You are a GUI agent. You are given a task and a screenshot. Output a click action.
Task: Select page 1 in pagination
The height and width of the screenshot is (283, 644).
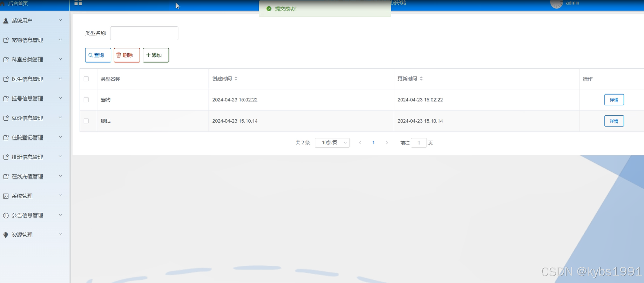coord(373,143)
